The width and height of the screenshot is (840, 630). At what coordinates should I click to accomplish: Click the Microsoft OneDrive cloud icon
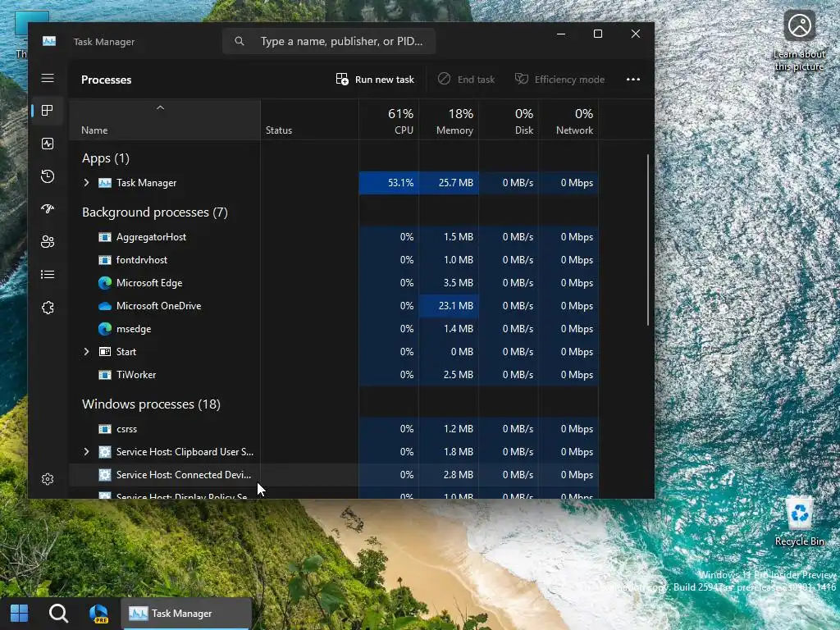click(x=105, y=306)
